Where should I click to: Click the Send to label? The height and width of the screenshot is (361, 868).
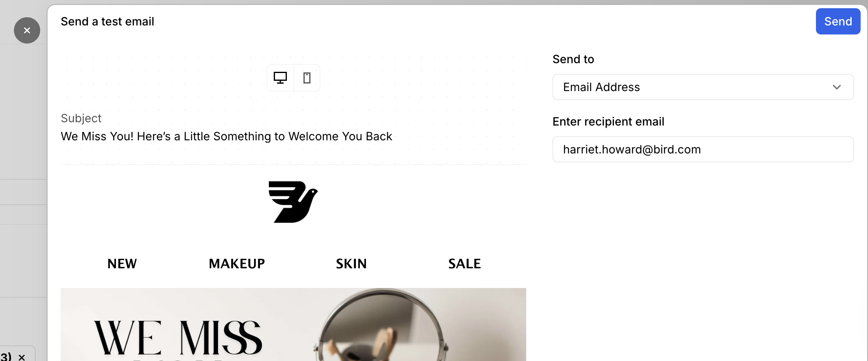[x=573, y=59]
